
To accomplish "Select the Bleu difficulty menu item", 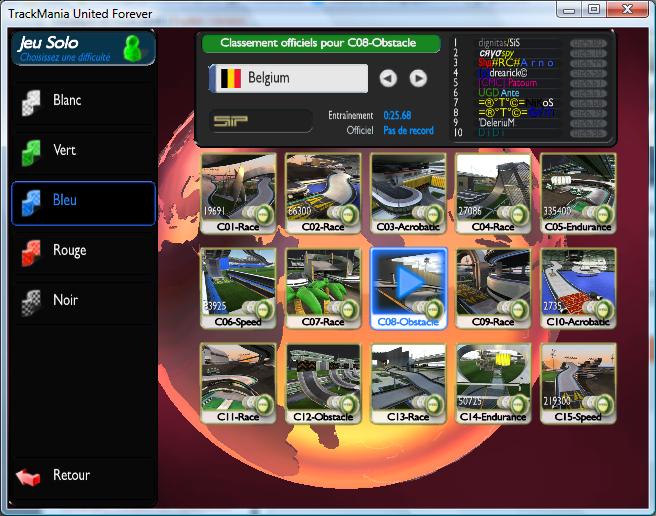I will tap(83, 203).
